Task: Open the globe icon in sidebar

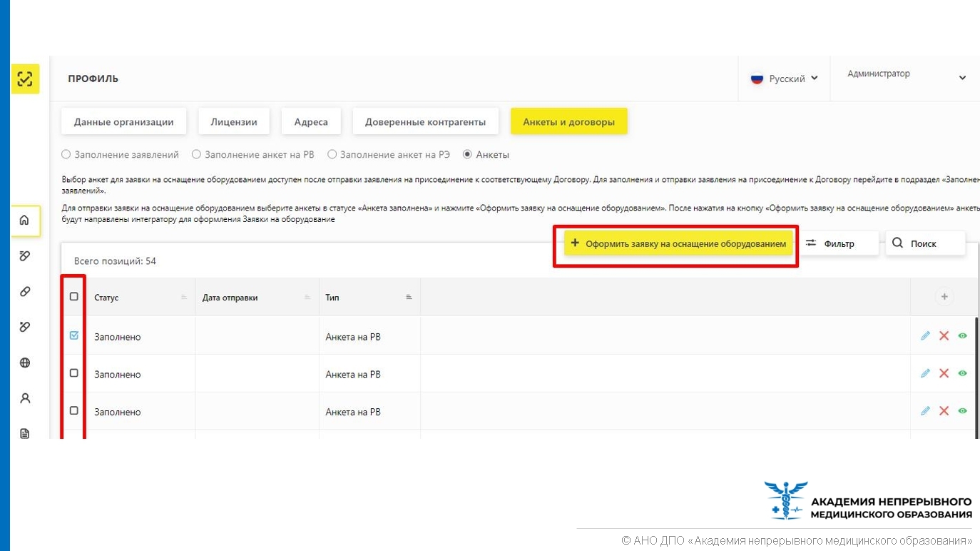Action: (x=25, y=363)
